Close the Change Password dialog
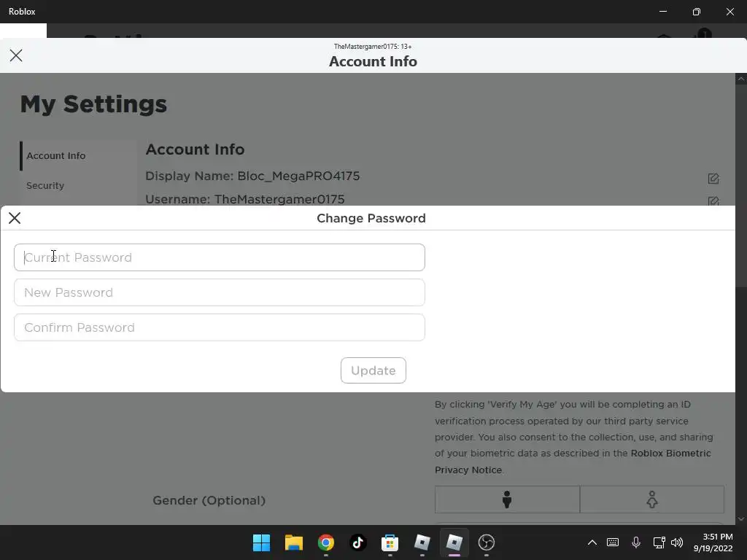The width and height of the screenshot is (747, 560). coord(15,218)
